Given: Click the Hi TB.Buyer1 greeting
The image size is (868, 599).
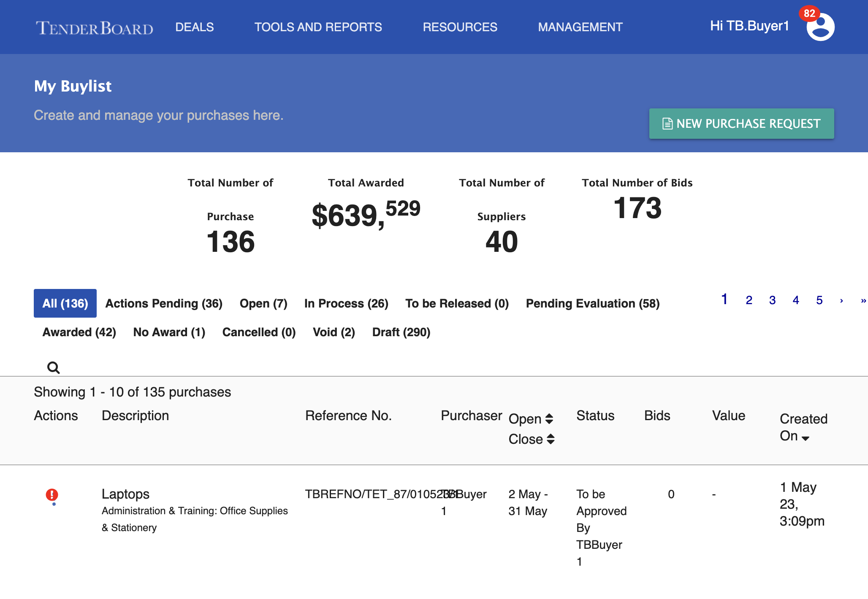Looking at the screenshot, I should coord(749,26).
